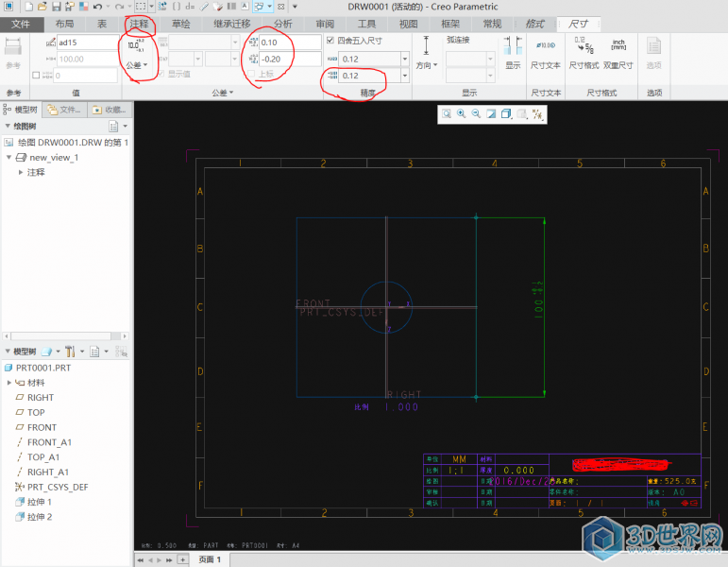
Task: Expand the 注释 node in drawing tree
Action: point(21,172)
